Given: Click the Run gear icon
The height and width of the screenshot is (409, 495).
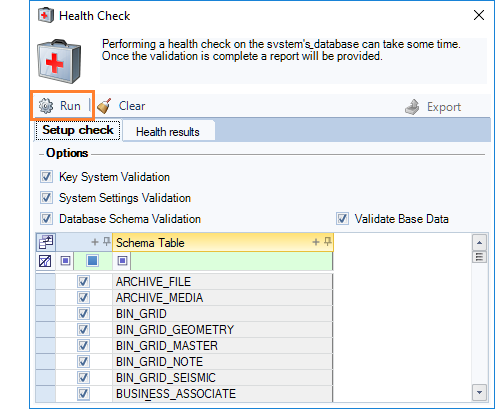Looking at the screenshot, I should [x=46, y=106].
